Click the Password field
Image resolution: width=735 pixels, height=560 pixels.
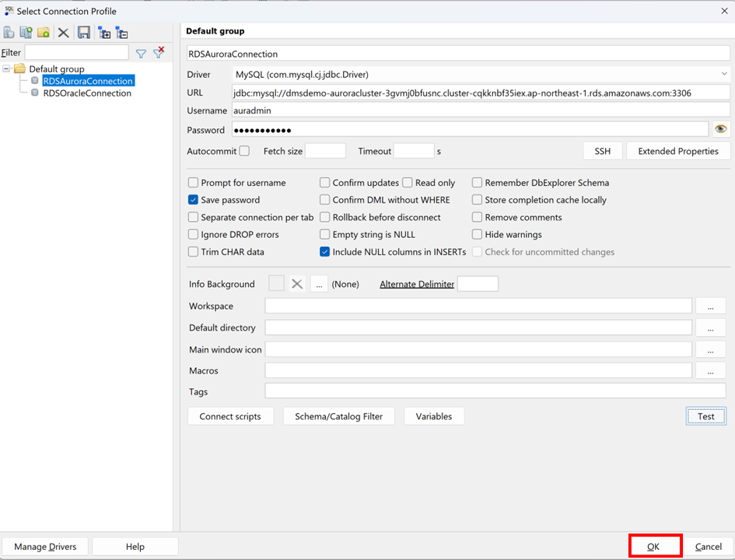point(470,130)
